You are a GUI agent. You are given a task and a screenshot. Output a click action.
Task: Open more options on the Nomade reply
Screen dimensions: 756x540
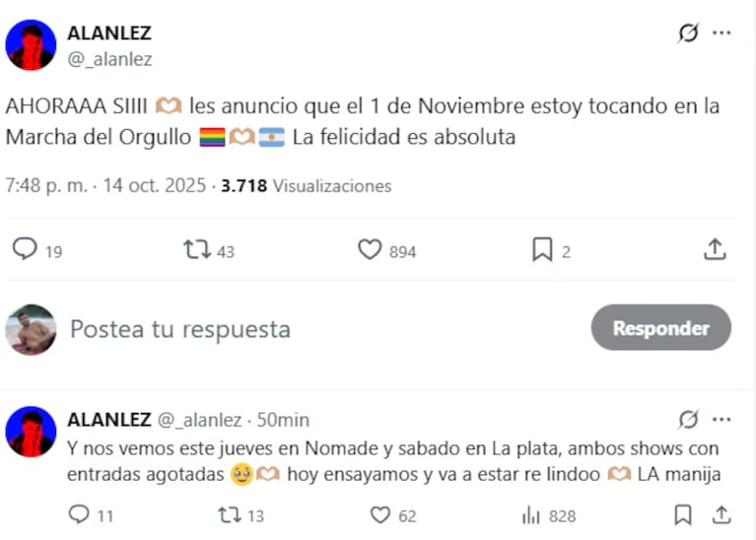tap(722, 420)
